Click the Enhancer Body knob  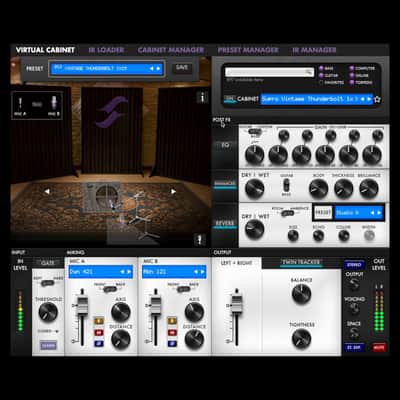coord(318,188)
